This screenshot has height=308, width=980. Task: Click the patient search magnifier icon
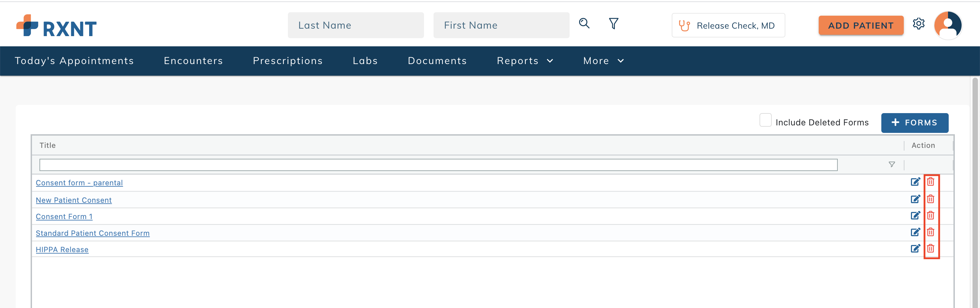[x=584, y=24]
